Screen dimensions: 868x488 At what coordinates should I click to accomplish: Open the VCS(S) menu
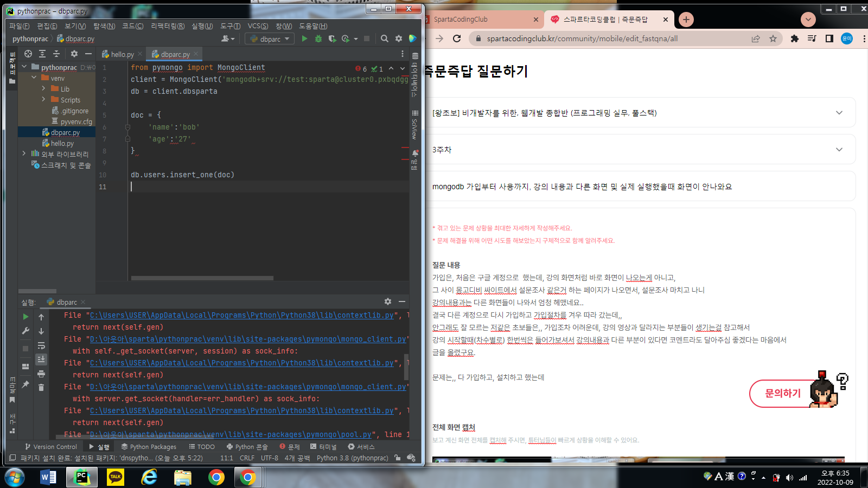tap(258, 26)
